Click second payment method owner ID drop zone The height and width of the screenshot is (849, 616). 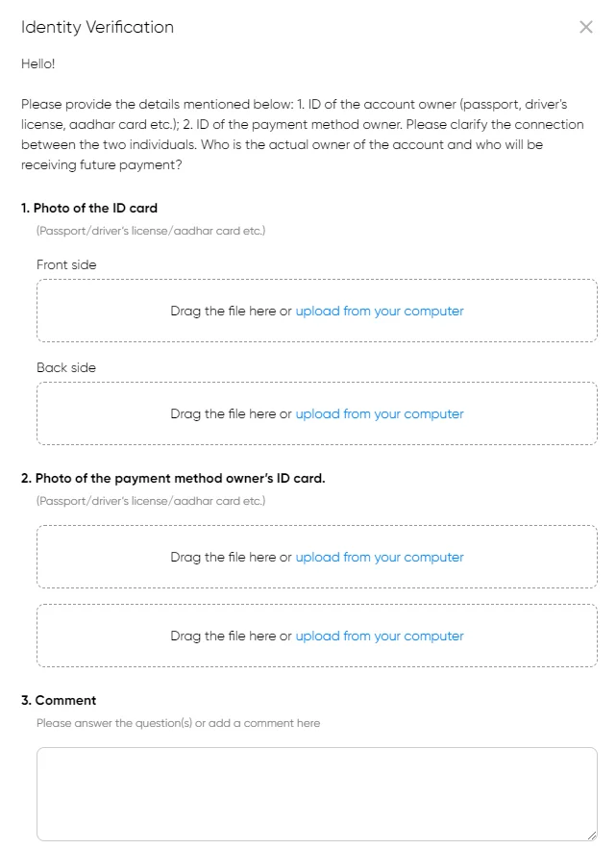[x=317, y=636]
